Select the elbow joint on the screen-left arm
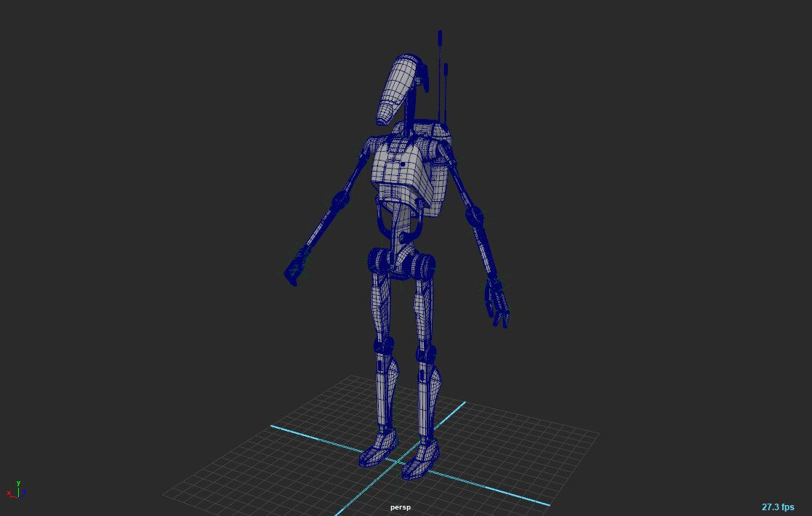This screenshot has height=516, width=812. 340,200
